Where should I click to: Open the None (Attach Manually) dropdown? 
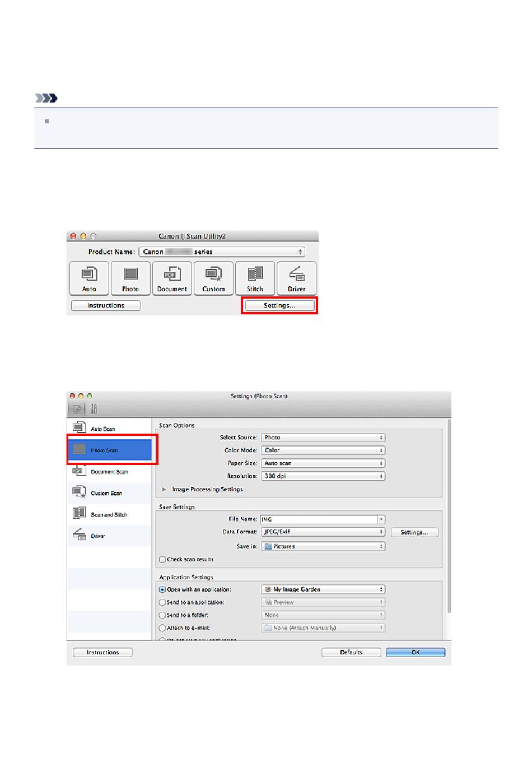coord(323,628)
